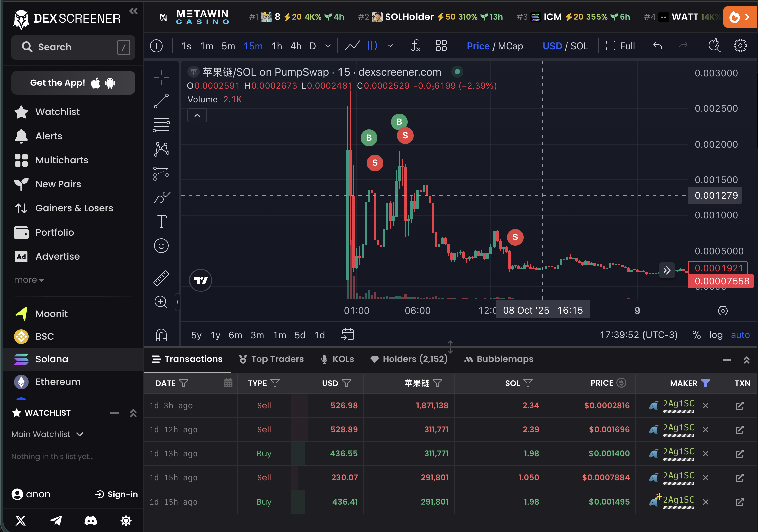The height and width of the screenshot is (532, 758).
Task: Switch chart from Price to MCap
Action: [510, 46]
